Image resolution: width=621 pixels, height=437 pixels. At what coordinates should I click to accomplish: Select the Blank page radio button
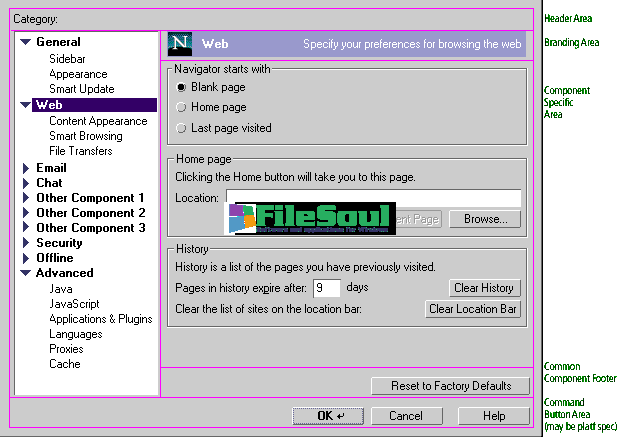coord(181,88)
